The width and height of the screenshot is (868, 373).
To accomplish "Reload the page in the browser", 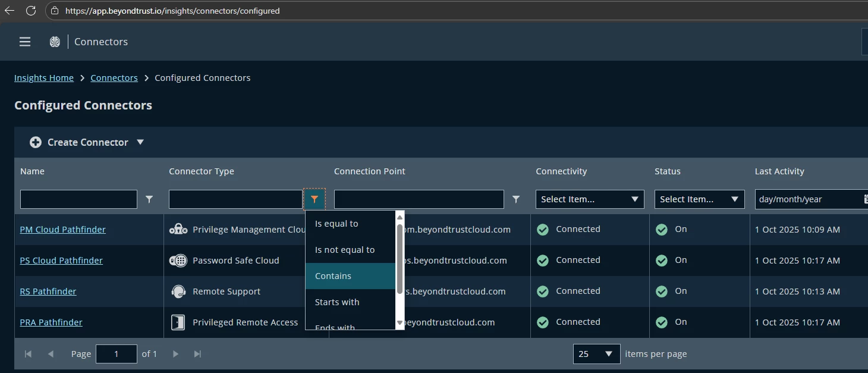I will (x=31, y=11).
